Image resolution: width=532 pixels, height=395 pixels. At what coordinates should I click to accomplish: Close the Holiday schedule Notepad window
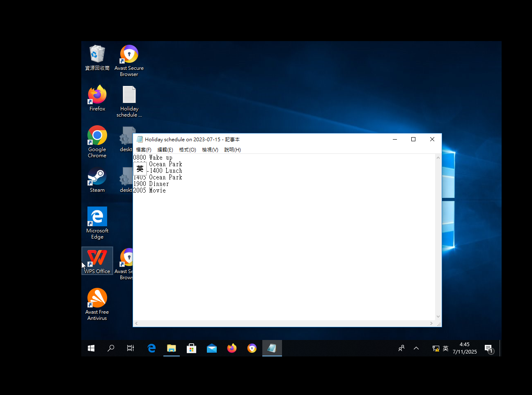point(432,139)
